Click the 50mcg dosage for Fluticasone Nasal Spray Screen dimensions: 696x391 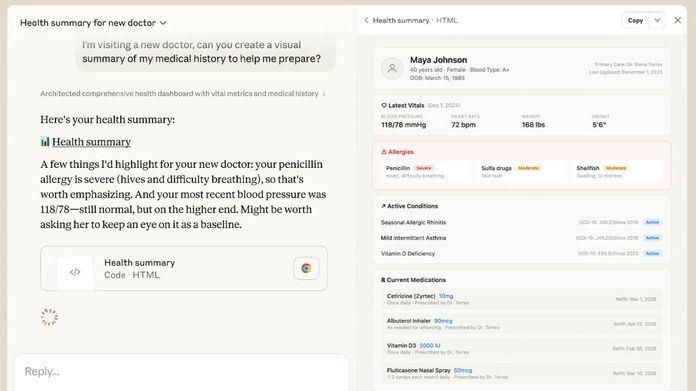coord(463,370)
